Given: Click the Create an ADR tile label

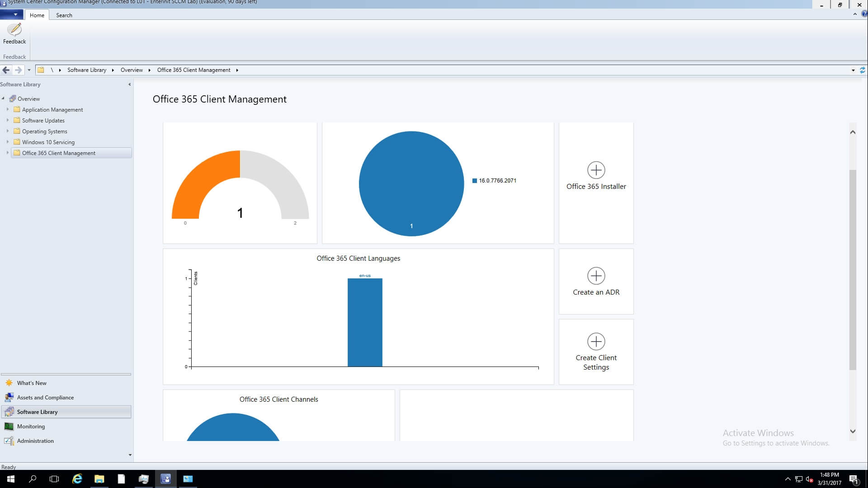Looking at the screenshot, I should click(x=596, y=292).
